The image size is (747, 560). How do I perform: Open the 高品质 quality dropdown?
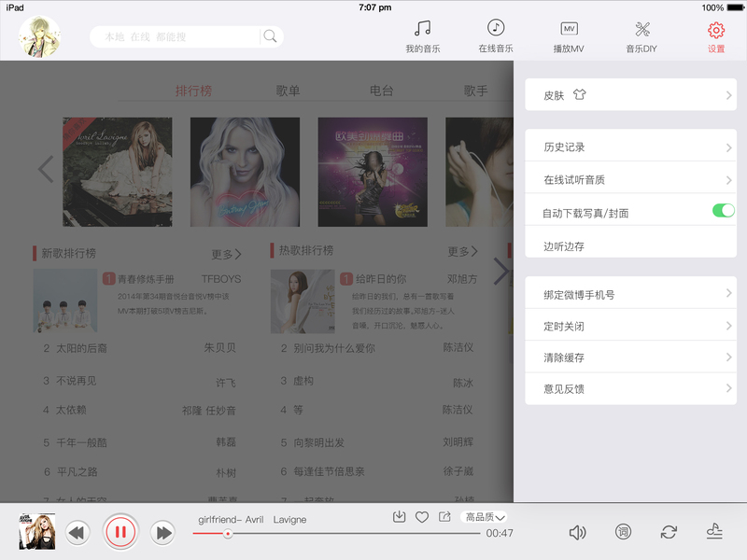pyautogui.click(x=484, y=517)
